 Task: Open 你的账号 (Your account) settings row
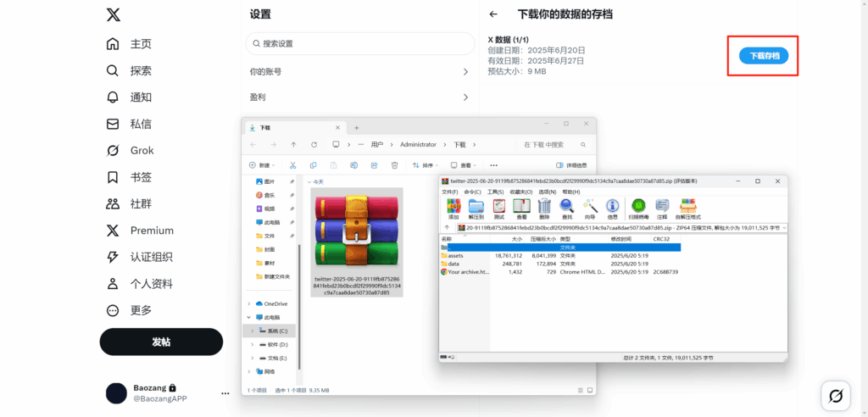click(359, 71)
